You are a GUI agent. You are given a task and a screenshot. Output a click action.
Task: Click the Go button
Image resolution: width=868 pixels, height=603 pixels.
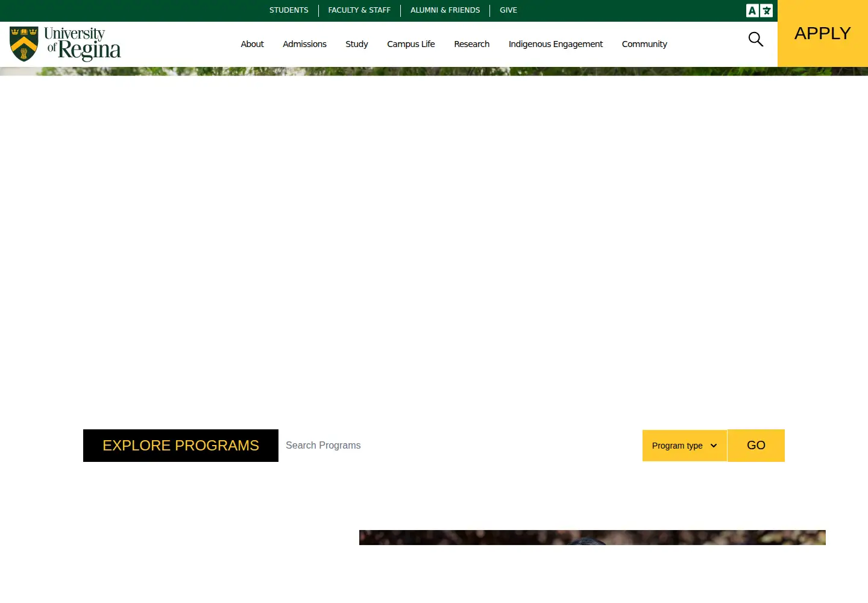pos(756,446)
